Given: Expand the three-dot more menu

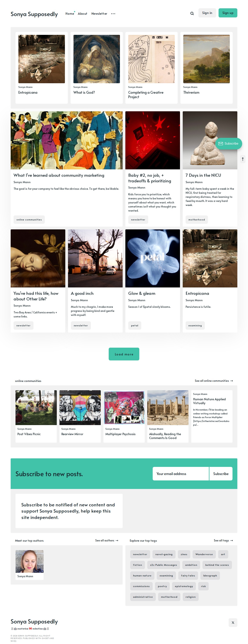Looking at the screenshot, I should point(113,14).
